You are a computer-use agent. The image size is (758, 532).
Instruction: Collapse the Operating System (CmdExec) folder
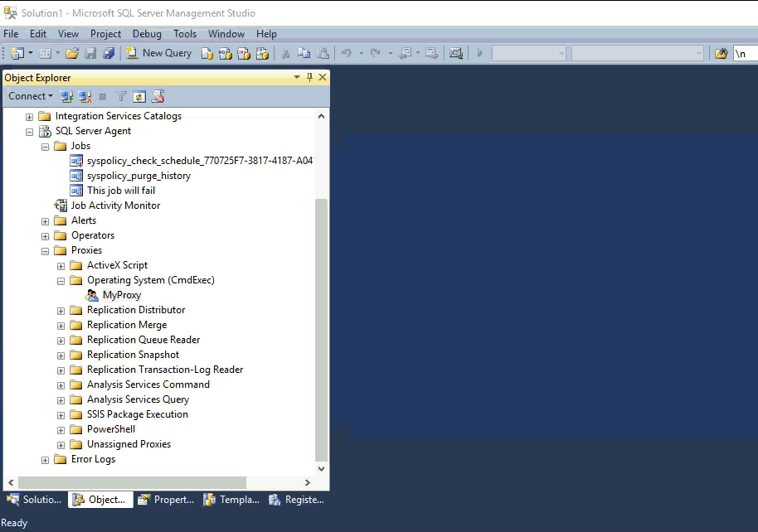click(x=61, y=280)
